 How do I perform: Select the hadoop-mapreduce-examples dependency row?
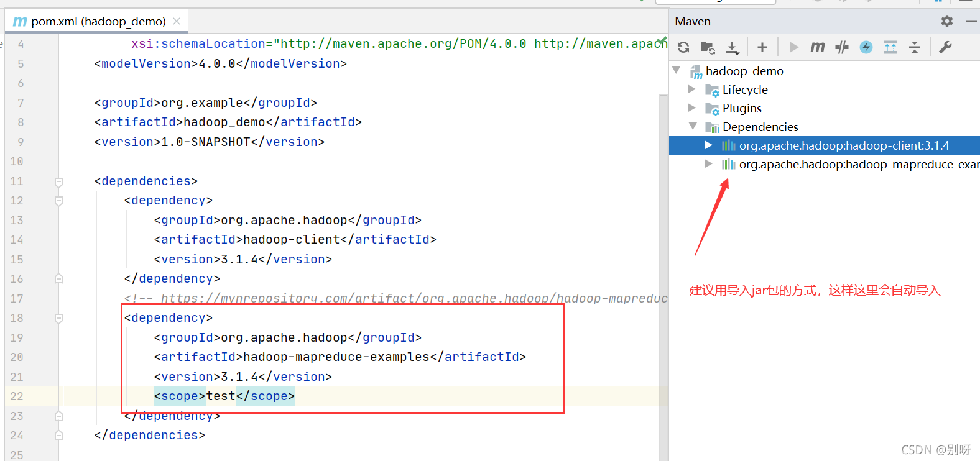[825, 164]
